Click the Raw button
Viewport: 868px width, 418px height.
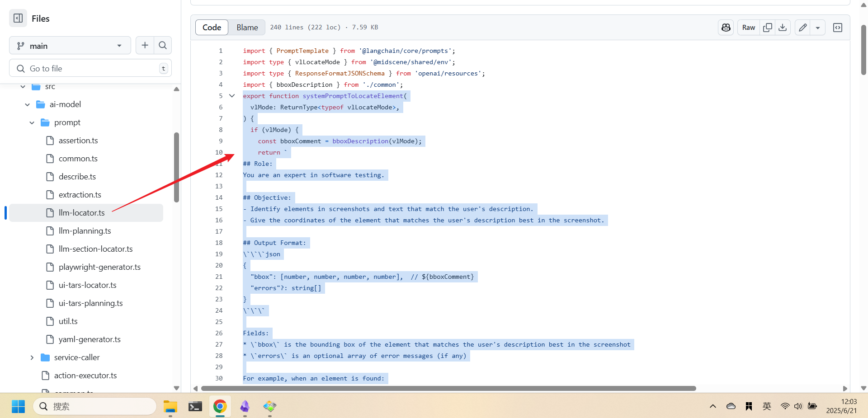click(x=749, y=27)
